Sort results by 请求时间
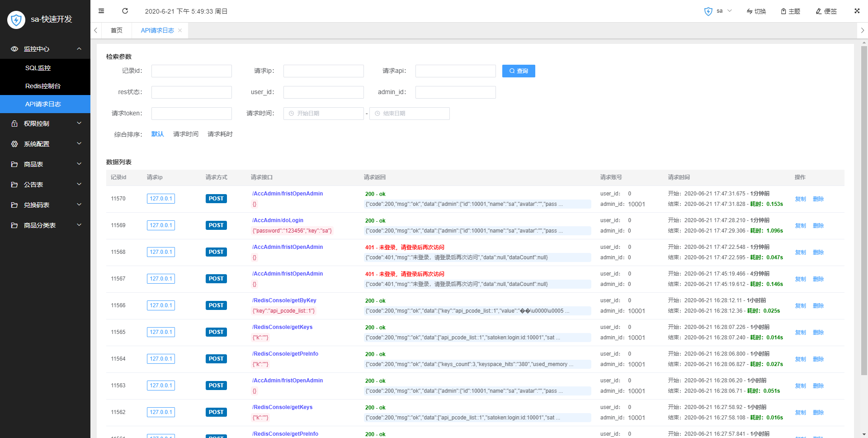This screenshot has height=438, width=868. click(x=185, y=134)
